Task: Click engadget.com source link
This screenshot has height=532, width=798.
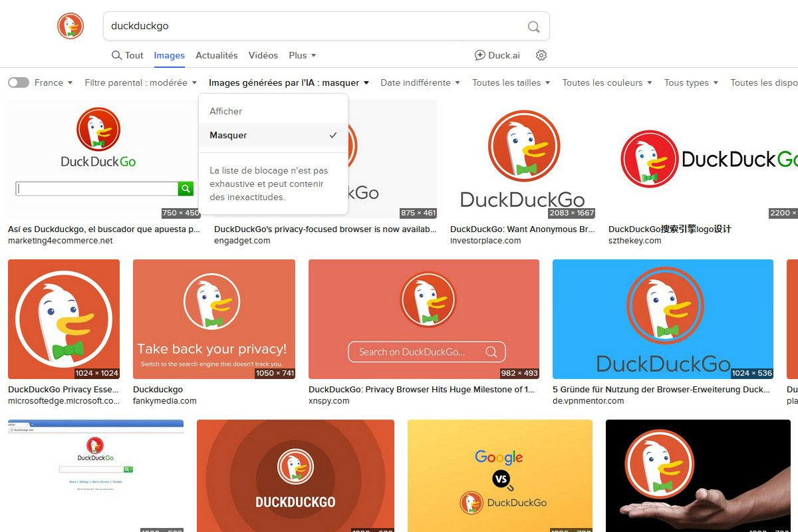Action: click(x=242, y=241)
